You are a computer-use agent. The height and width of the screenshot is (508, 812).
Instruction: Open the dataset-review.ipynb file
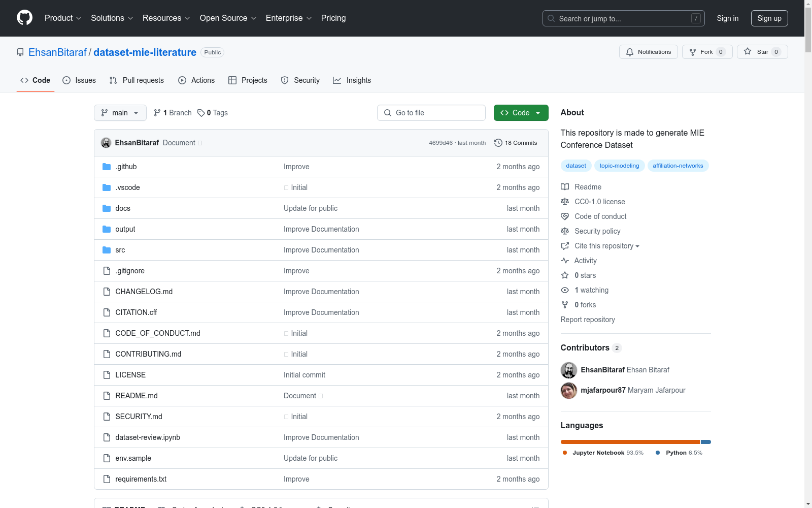click(x=148, y=437)
